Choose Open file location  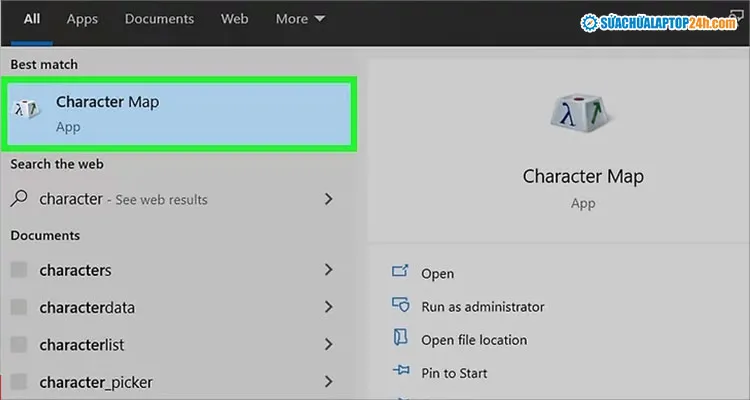[473, 340]
